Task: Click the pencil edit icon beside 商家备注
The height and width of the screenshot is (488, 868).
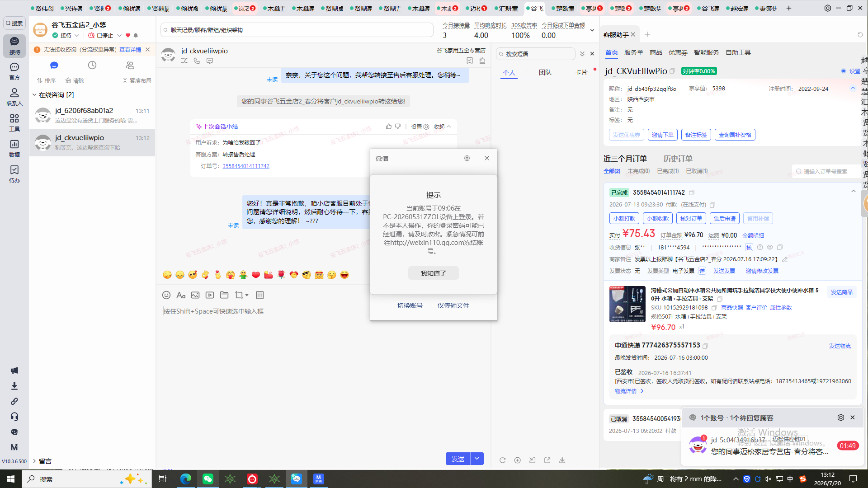Action: tap(785, 259)
